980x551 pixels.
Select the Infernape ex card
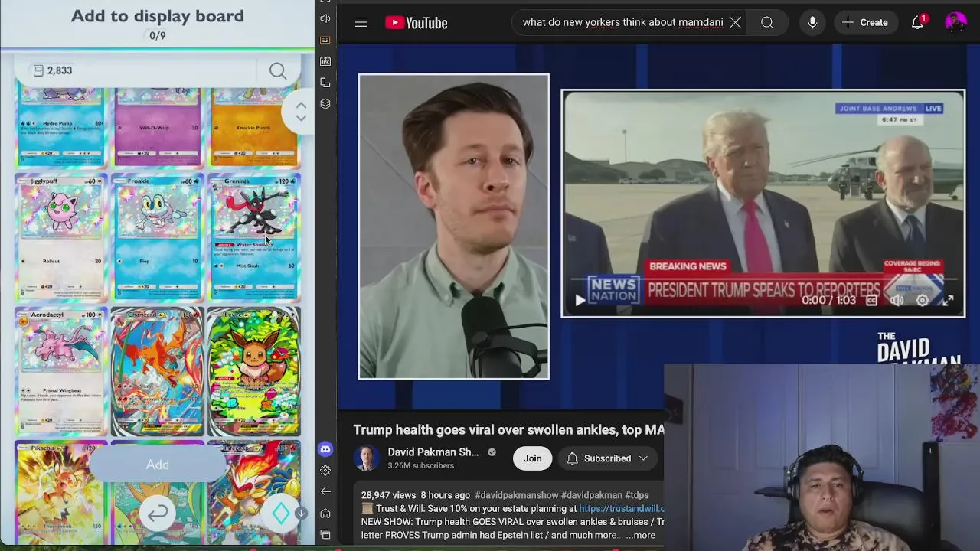click(254, 492)
